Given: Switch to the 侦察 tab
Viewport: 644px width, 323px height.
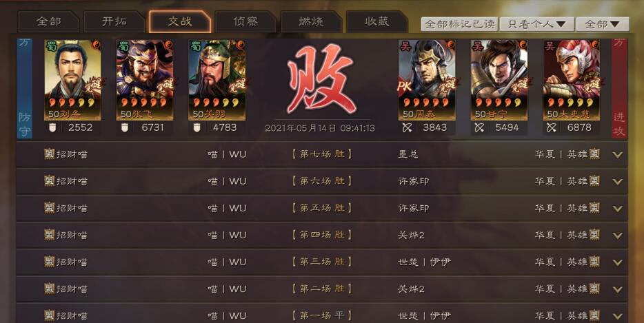Looking at the screenshot, I should tap(245, 22).
